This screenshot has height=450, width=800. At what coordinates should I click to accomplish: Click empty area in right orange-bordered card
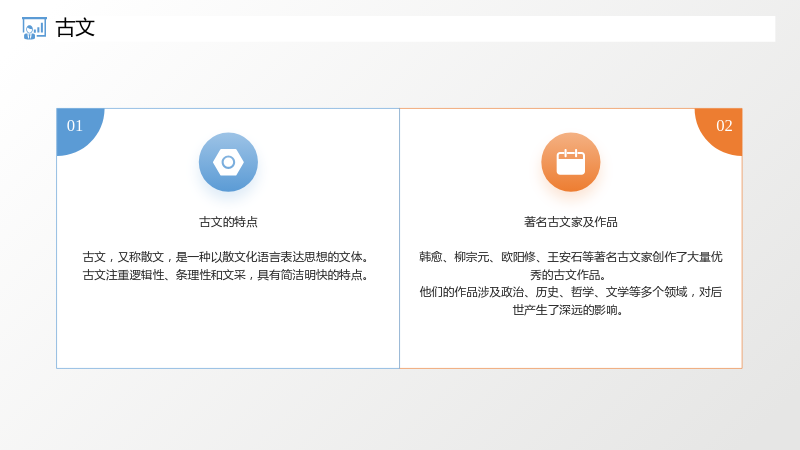570,342
